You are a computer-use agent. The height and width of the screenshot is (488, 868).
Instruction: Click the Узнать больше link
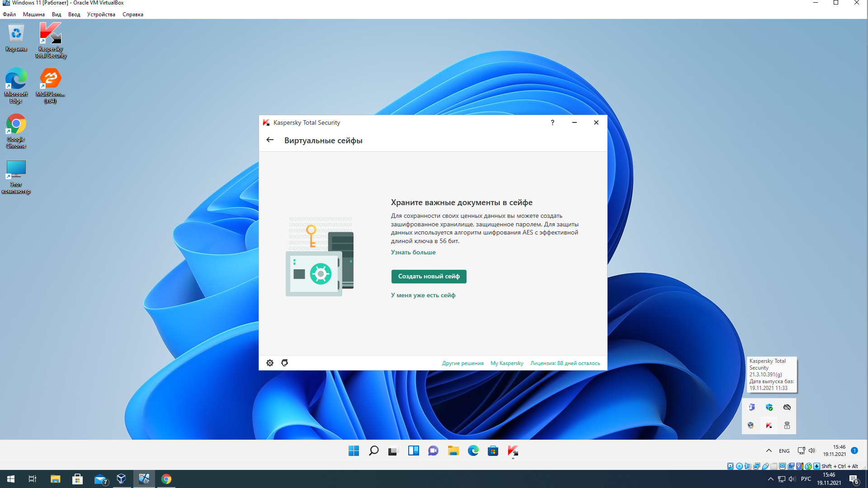point(413,252)
